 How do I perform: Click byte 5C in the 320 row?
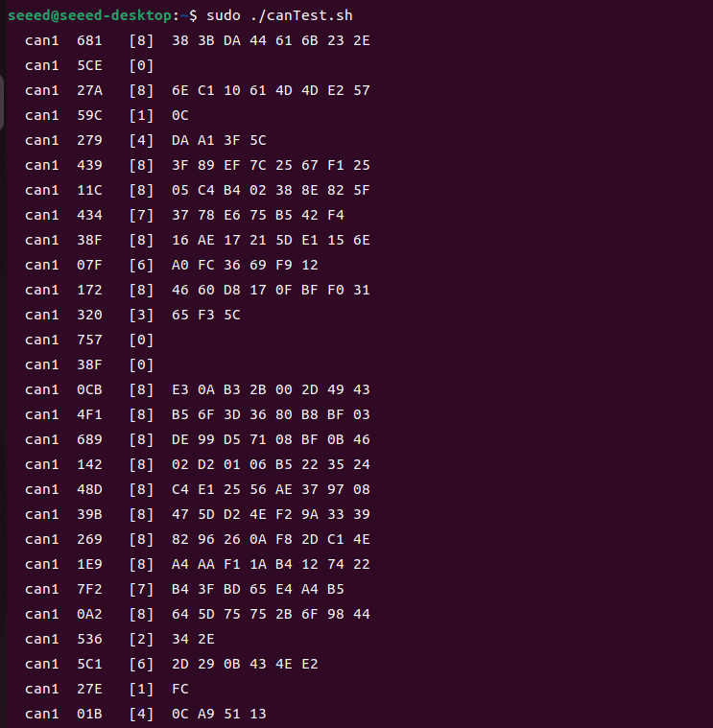[x=232, y=316]
